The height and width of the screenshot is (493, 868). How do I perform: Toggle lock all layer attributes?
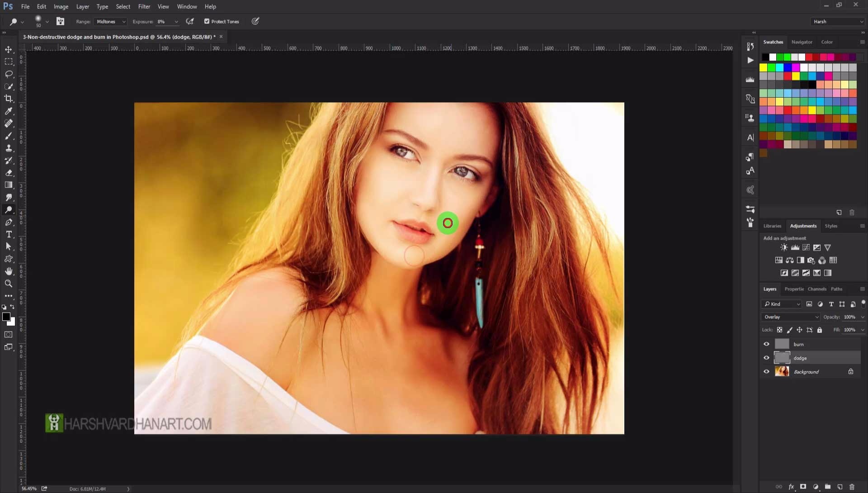820,330
